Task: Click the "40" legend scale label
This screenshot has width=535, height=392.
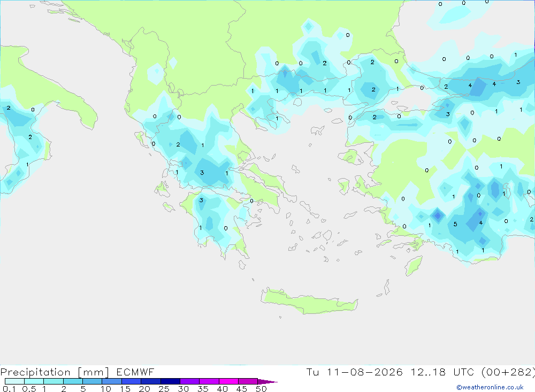Action: coord(222,389)
